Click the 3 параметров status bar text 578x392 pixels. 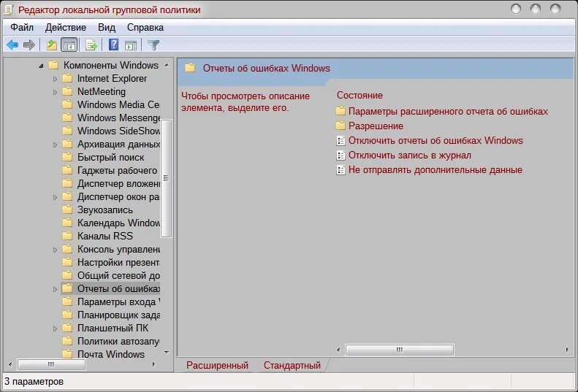click(x=34, y=381)
